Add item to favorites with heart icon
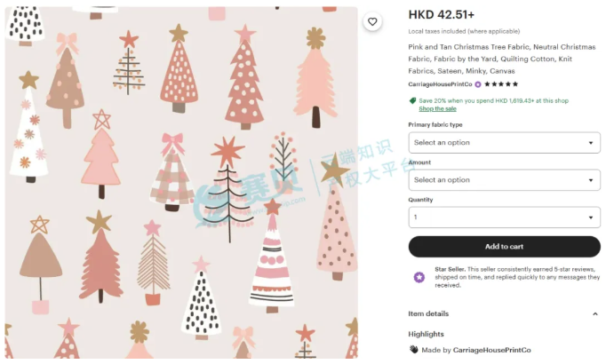The height and width of the screenshot is (364, 614). point(372,21)
